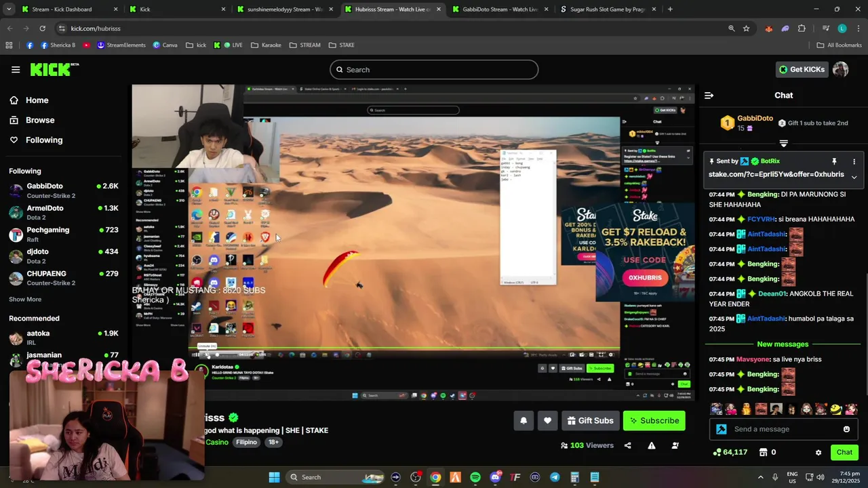Click Get KICKs button

[x=802, y=69]
